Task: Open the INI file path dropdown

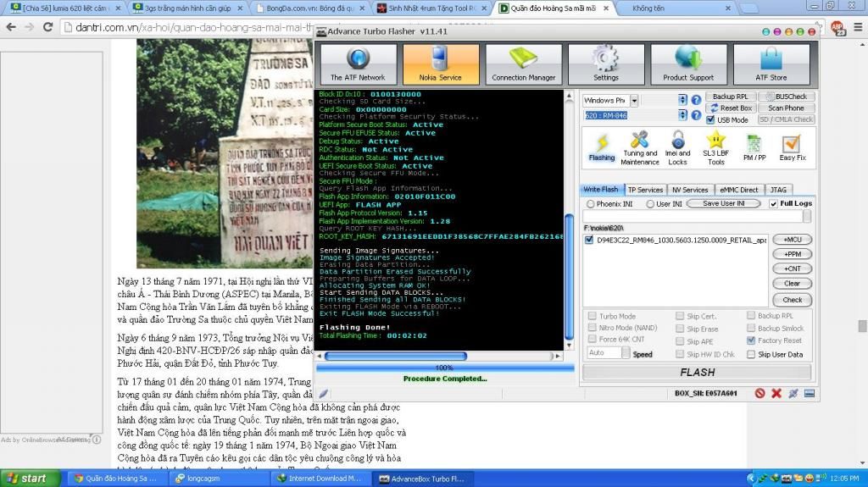Action: 807,216
